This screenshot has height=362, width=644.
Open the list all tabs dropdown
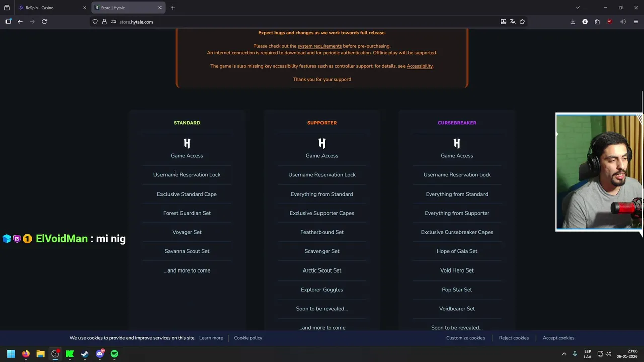[x=578, y=8]
